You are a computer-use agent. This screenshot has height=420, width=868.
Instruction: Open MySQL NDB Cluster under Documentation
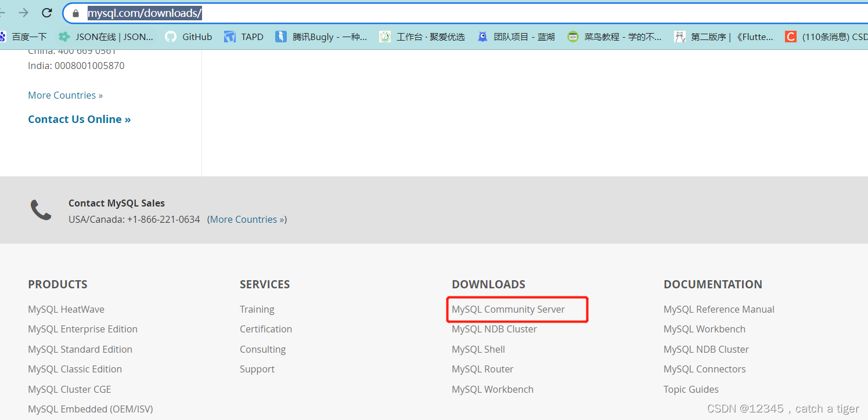[x=706, y=349]
